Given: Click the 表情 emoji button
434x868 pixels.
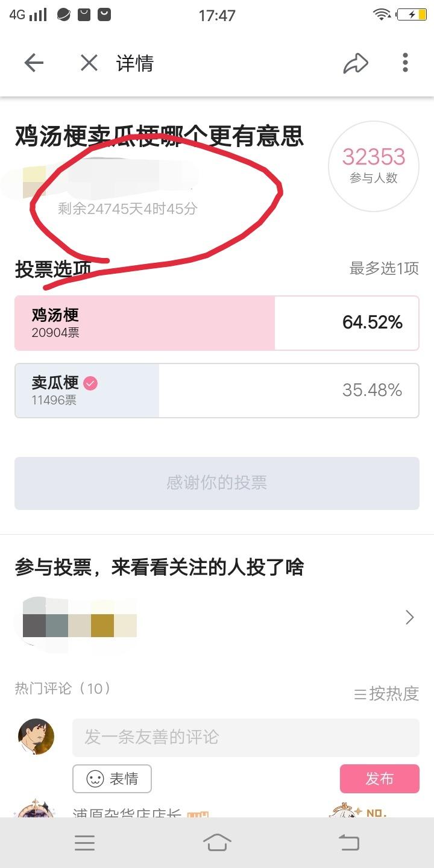Looking at the screenshot, I should click(112, 779).
